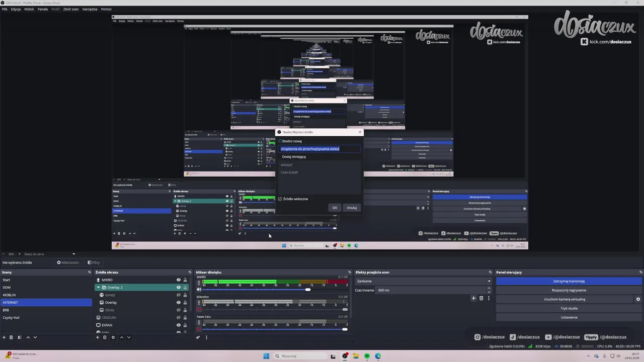Click the Czas trwania 600 ms field
This screenshot has width=644, height=362.
431,290
